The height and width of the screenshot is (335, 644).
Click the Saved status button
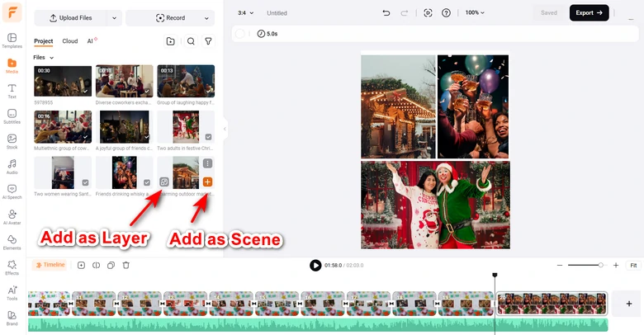[x=549, y=12]
